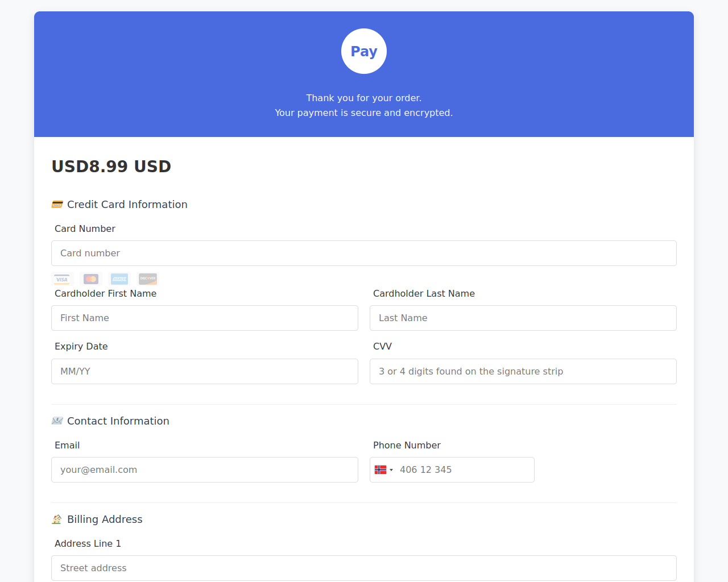Viewport: 728px width, 582px height.
Task: Click the USD8.99 USD amount heading
Action: coord(111,167)
